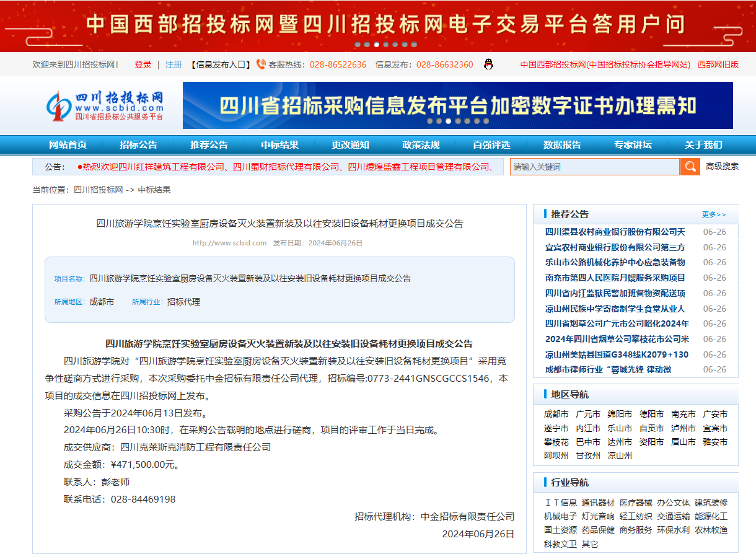The width and height of the screenshot is (756, 554).
Task: Click the info release number 028-86632360
Action: (444, 64)
